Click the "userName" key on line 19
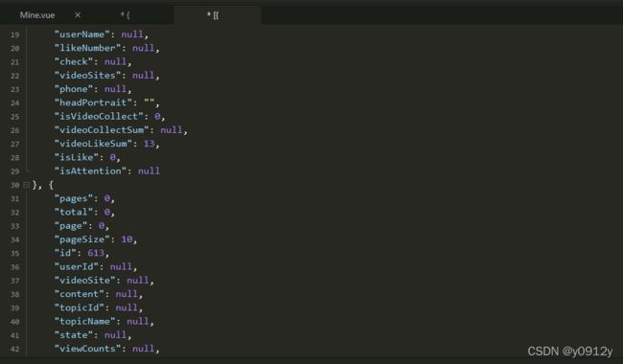 coord(81,34)
